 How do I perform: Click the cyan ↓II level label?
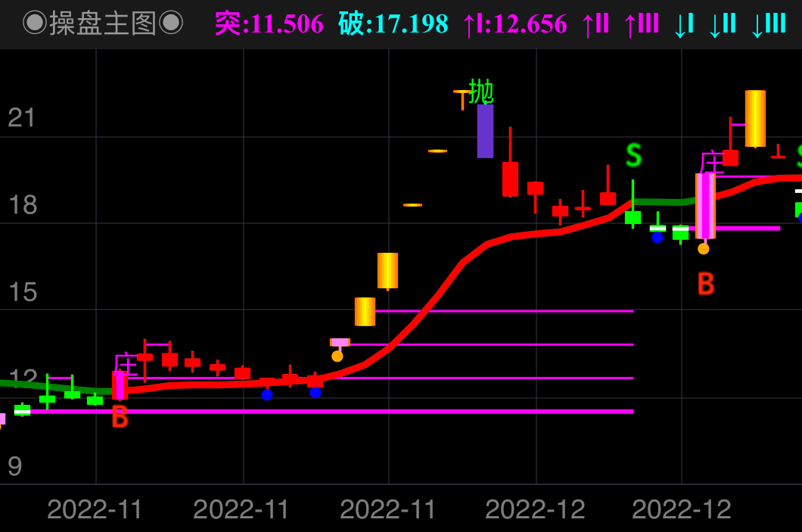[723, 24]
